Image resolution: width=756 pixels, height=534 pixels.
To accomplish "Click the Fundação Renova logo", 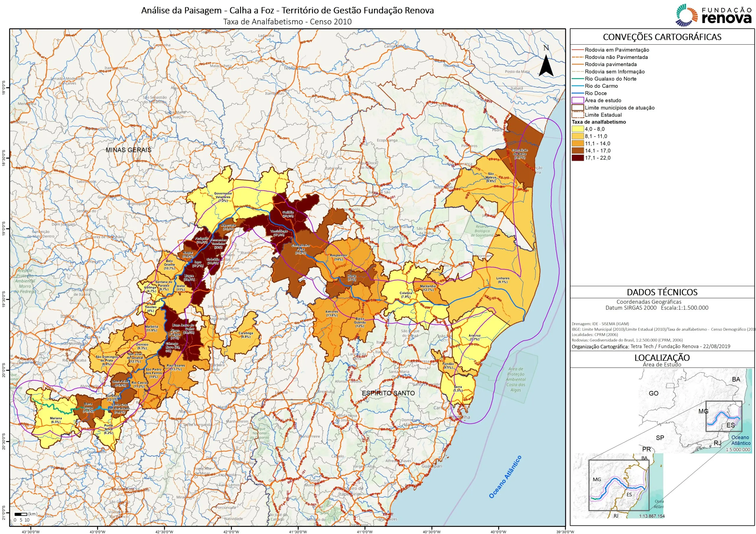I will 714,15.
